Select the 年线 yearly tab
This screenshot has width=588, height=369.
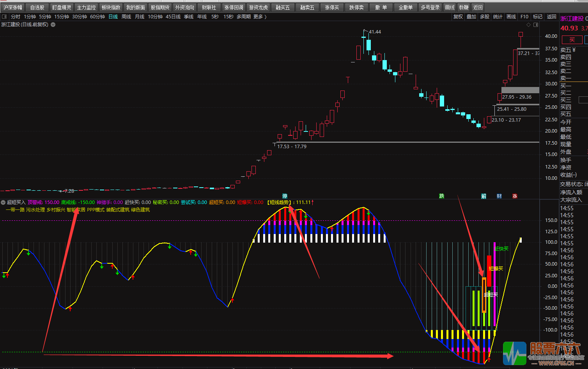[202, 17]
